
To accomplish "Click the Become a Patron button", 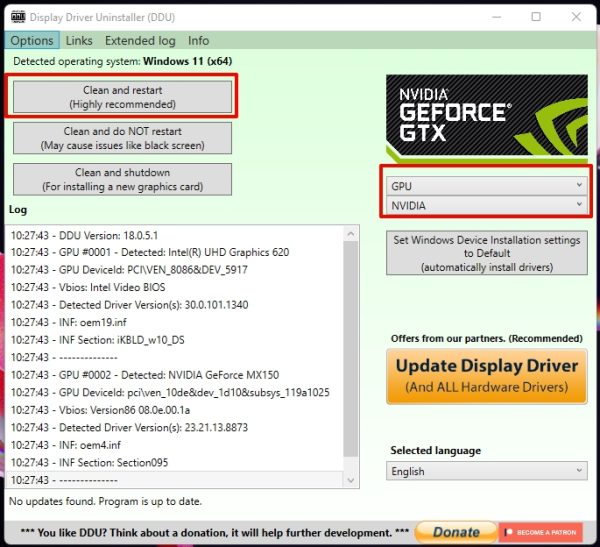I will coord(541,532).
